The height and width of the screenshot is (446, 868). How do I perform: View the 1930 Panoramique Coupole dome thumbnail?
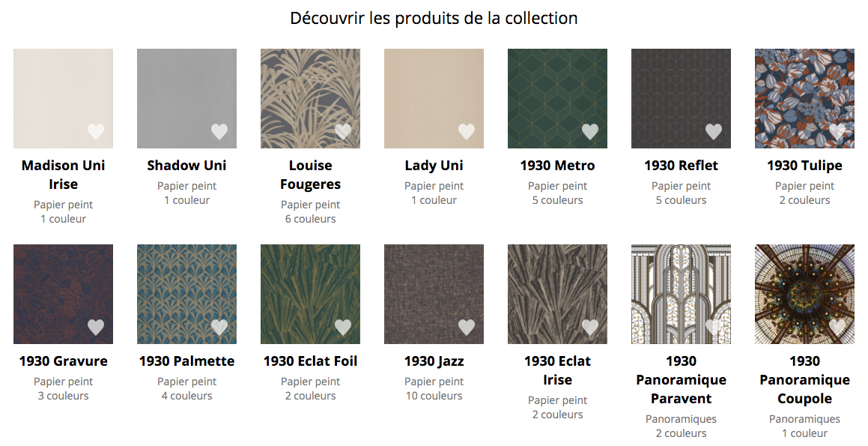coord(804,294)
